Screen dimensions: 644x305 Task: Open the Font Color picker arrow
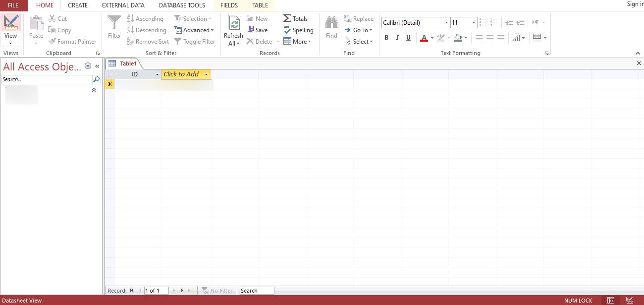pos(432,38)
